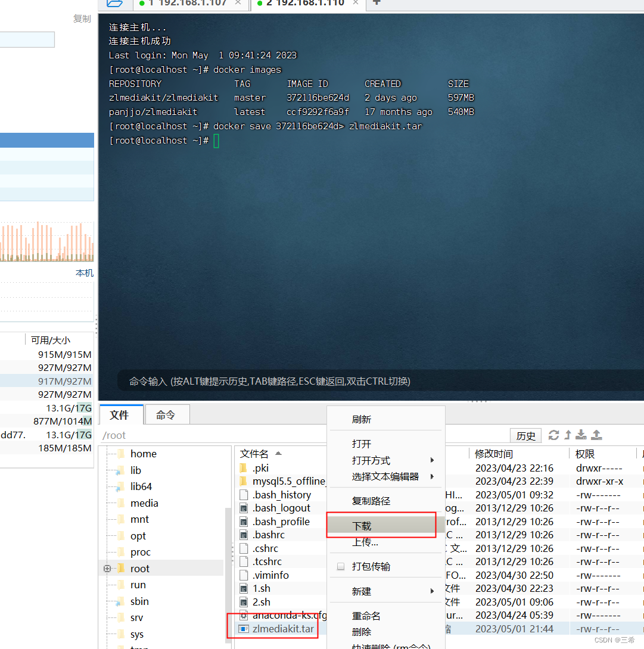Click the download icon in the file toolbar
The height and width of the screenshot is (649, 644).
581,435
